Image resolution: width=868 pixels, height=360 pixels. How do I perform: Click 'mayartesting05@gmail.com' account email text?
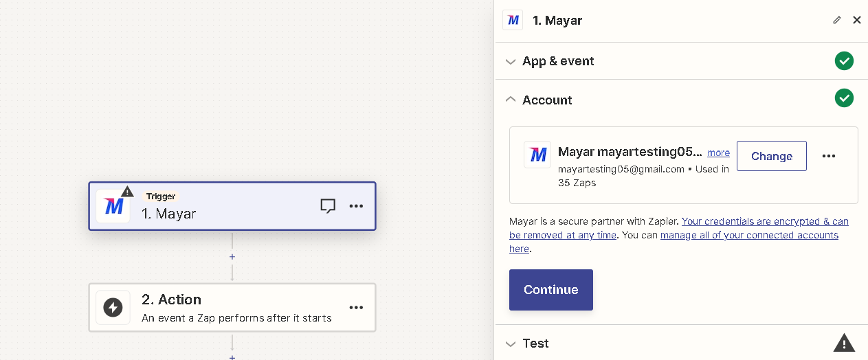621,169
